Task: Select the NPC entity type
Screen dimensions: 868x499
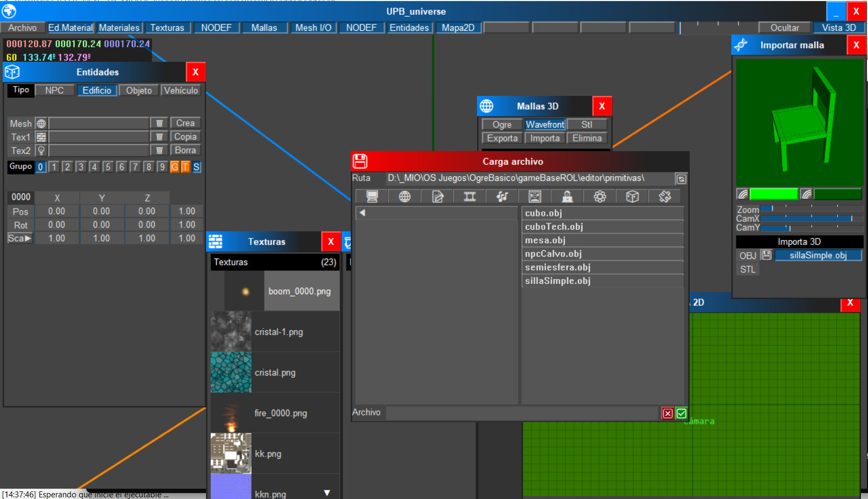Action: (54, 90)
